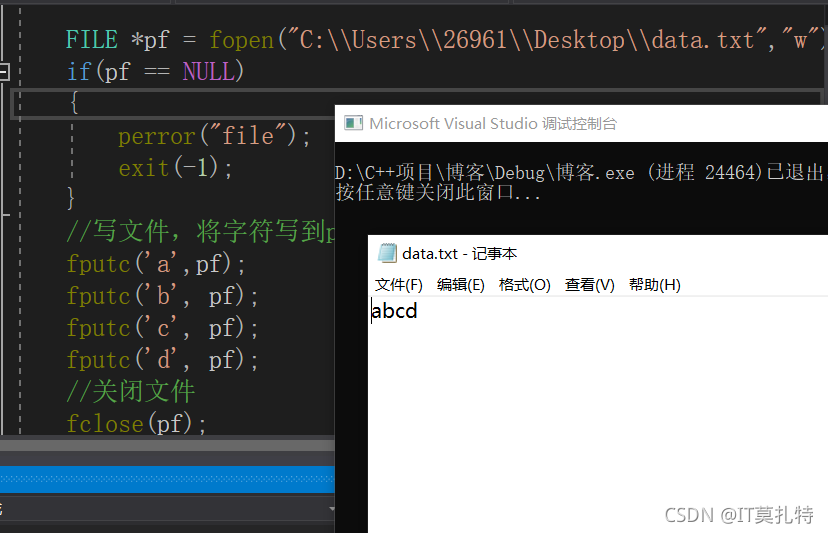Image resolution: width=828 pixels, height=533 pixels.
Task: Click the abcd text in Notepad
Action: [394, 311]
